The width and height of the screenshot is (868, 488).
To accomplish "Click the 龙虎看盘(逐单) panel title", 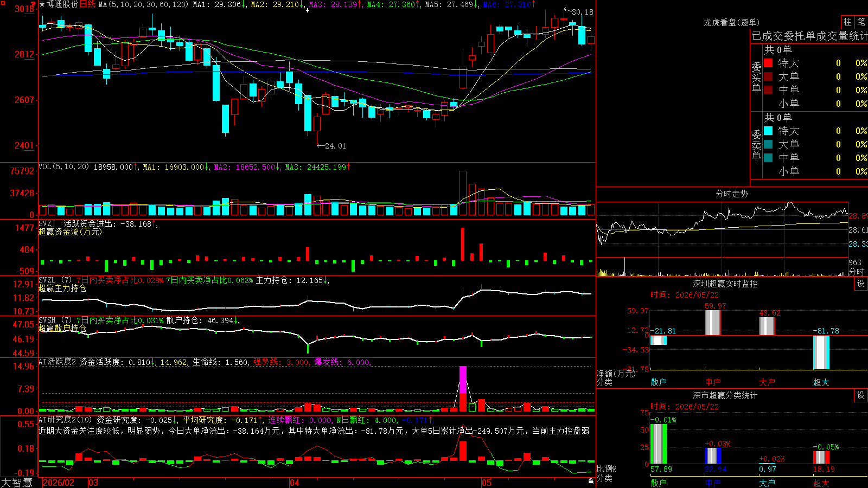I will tap(732, 22).
